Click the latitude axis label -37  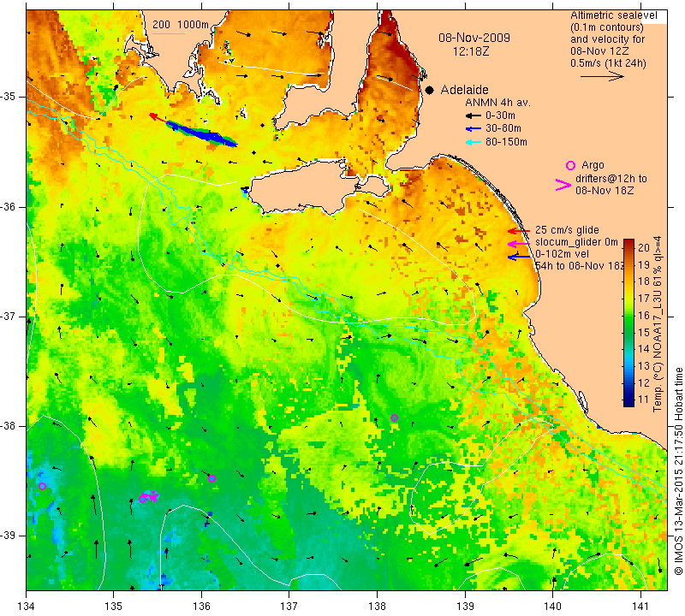[x=9, y=316]
